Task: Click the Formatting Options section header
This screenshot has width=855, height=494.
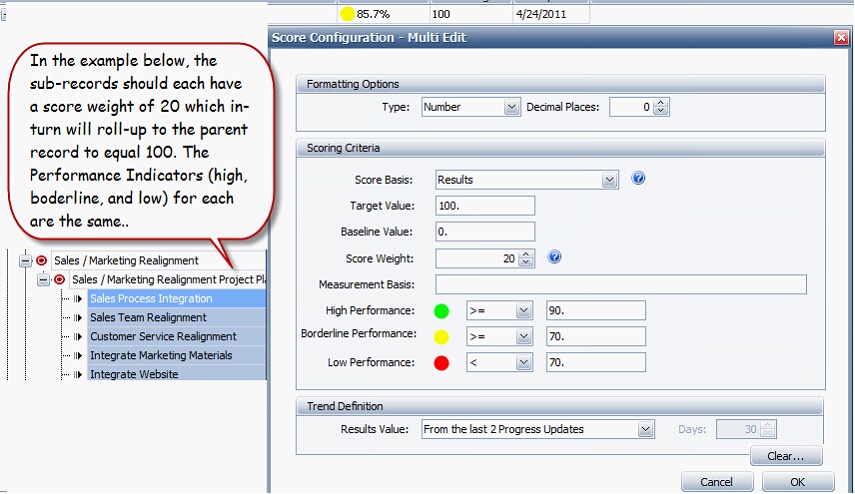Action: [561, 84]
